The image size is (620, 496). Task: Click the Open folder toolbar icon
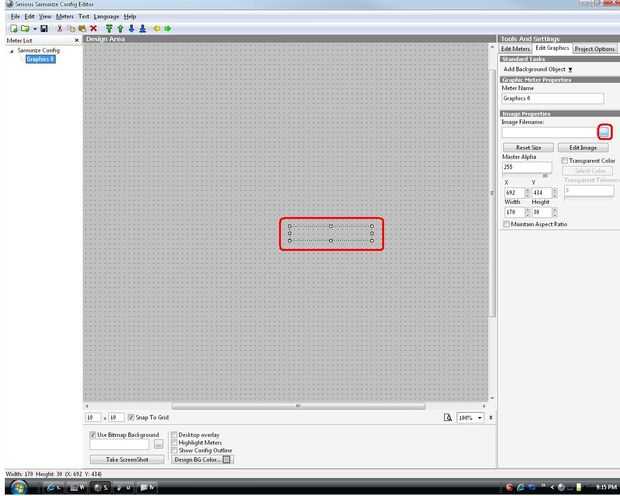coord(25,28)
